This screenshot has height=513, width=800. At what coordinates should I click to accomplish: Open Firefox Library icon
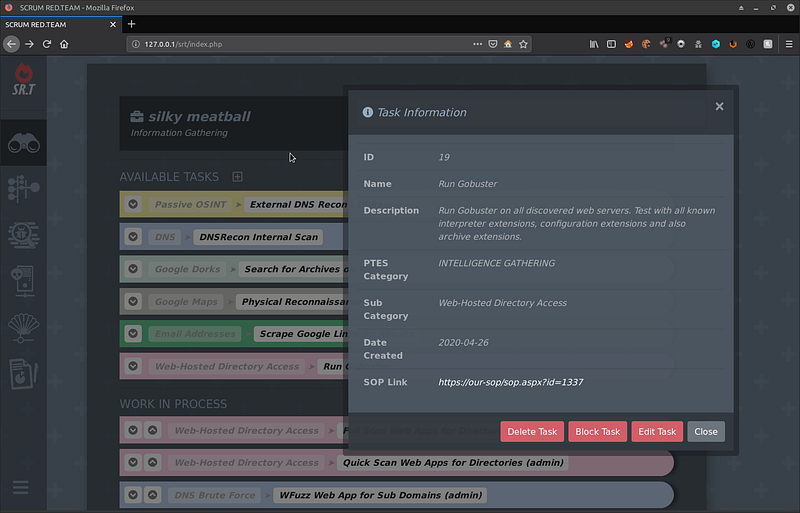coord(594,44)
